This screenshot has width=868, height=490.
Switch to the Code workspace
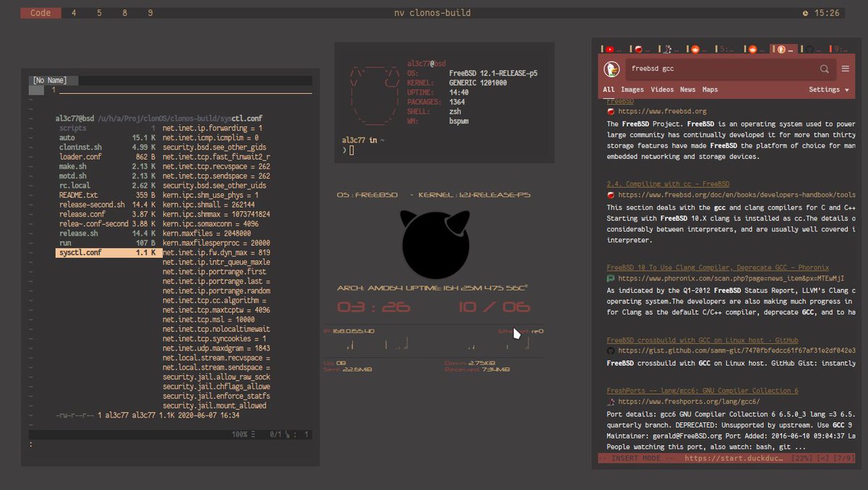[x=41, y=13]
